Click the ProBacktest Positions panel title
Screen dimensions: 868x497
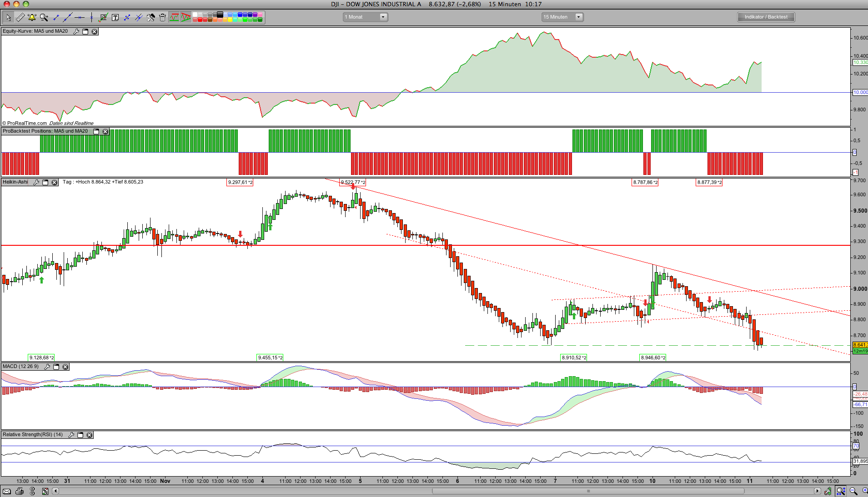tap(45, 131)
